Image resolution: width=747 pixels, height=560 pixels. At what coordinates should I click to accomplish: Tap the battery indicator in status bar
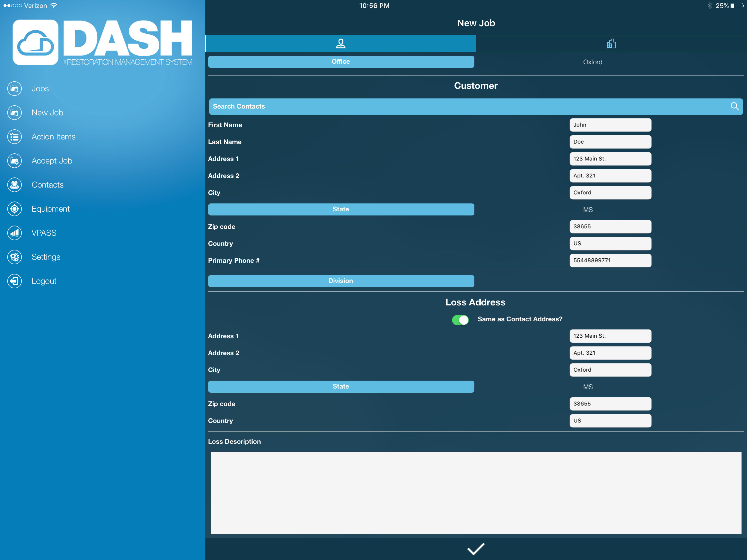pos(737,6)
